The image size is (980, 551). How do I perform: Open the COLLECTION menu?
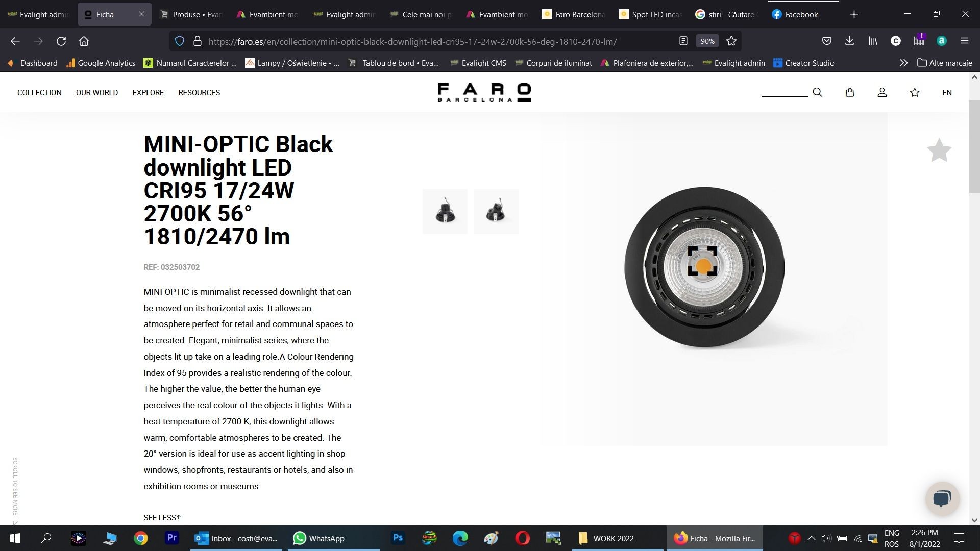39,92
